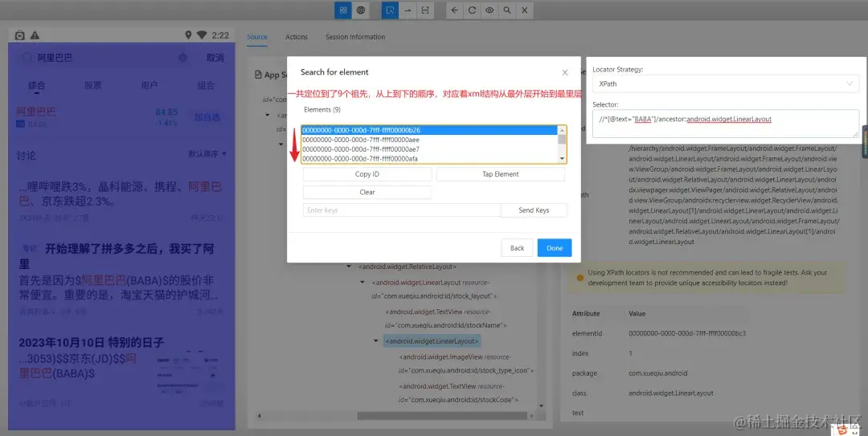Screen dimensions: 868x436
Task: Click the Back button in dialog
Action: 517,248
